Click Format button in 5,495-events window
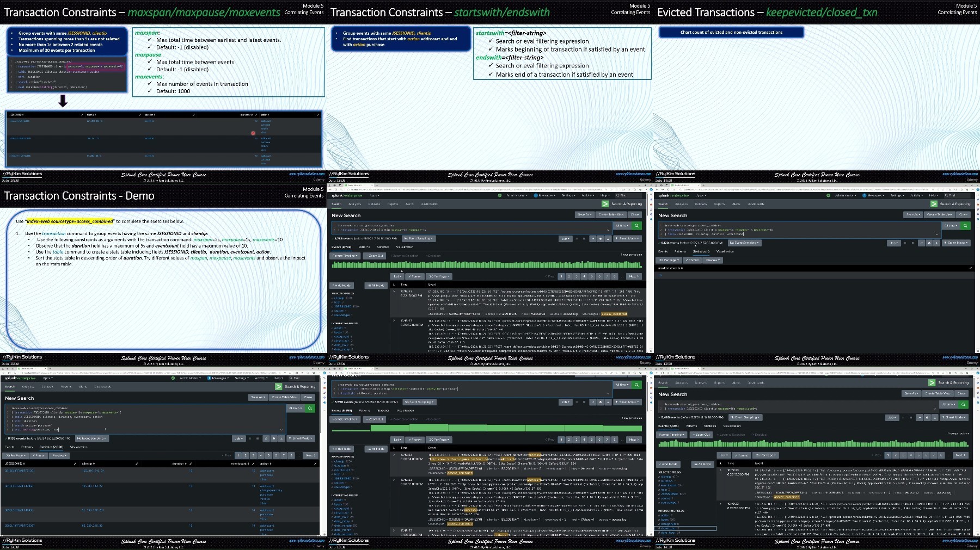 742,455
